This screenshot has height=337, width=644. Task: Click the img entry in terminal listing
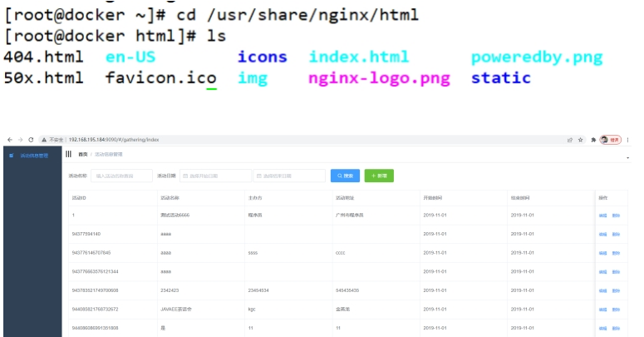click(253, 78)
